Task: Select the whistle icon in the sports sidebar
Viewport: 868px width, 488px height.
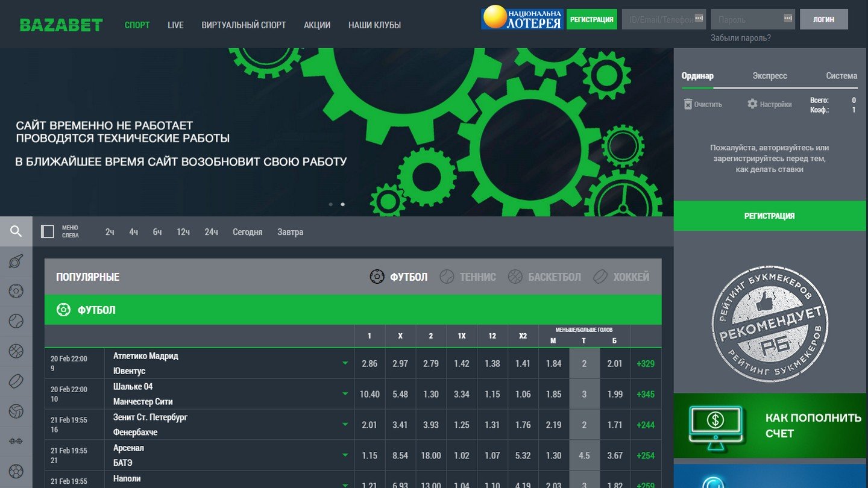Action: (x=16, y=261)
